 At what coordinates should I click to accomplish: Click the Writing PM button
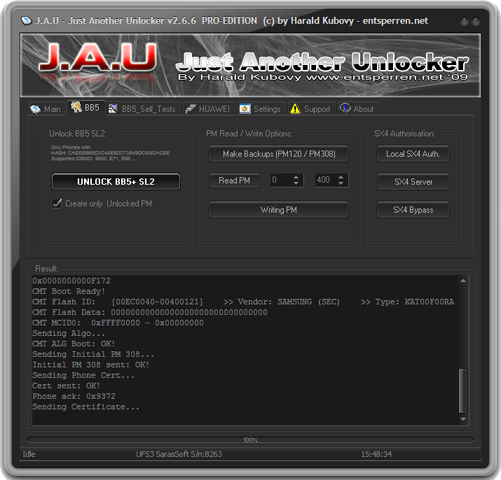279,210
